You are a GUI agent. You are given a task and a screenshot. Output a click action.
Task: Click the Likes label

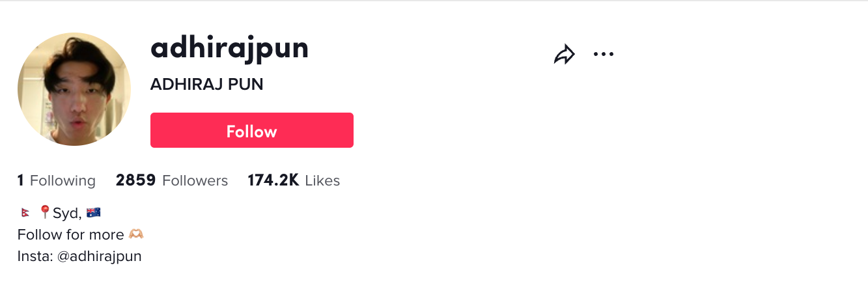point(322,180)
